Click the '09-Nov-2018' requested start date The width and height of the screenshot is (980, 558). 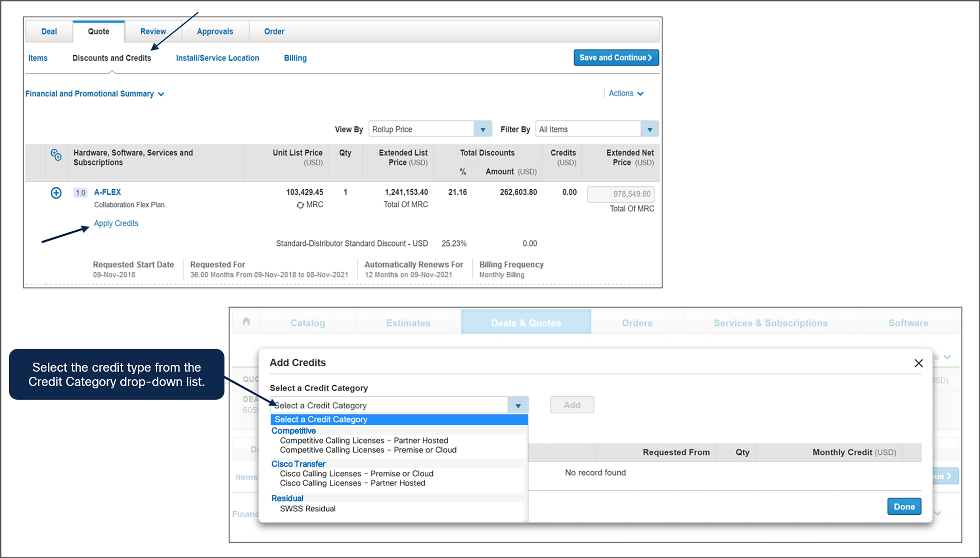click(114, 275)
